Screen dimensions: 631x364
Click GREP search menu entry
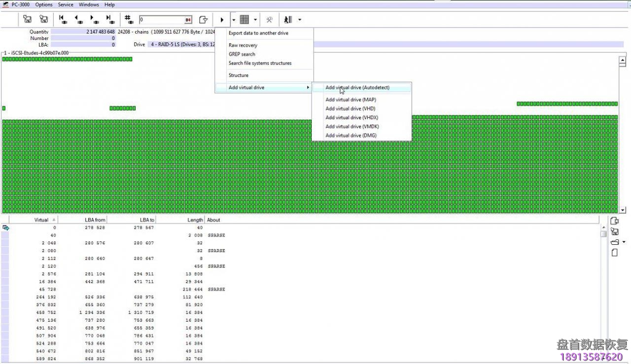tap(242, 54)
